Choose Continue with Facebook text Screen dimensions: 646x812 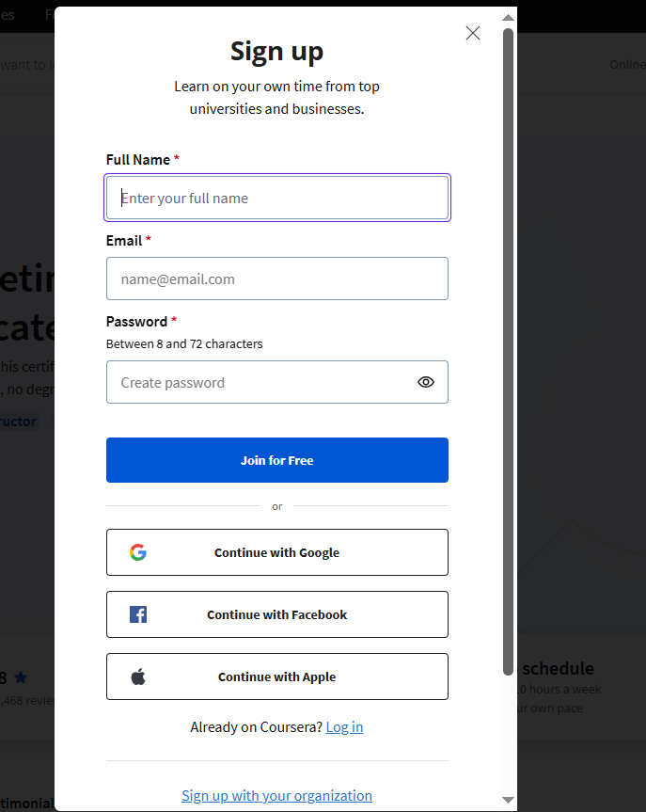click(276, 614)
